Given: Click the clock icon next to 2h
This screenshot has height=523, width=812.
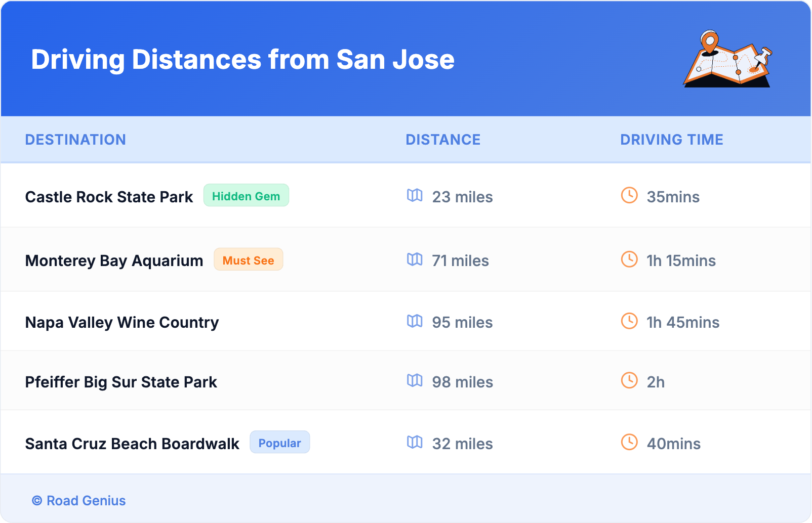Looking at the screenshot, I should click(x=629, y=380).
